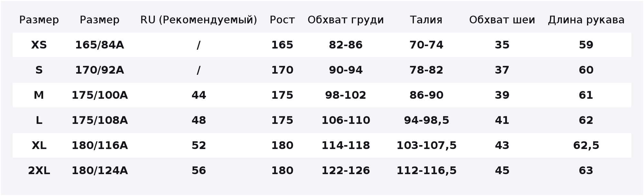Click chest girth value 122-126
Image resolution: width=644 pixels, height=196 pixels.
pos(346,171)
